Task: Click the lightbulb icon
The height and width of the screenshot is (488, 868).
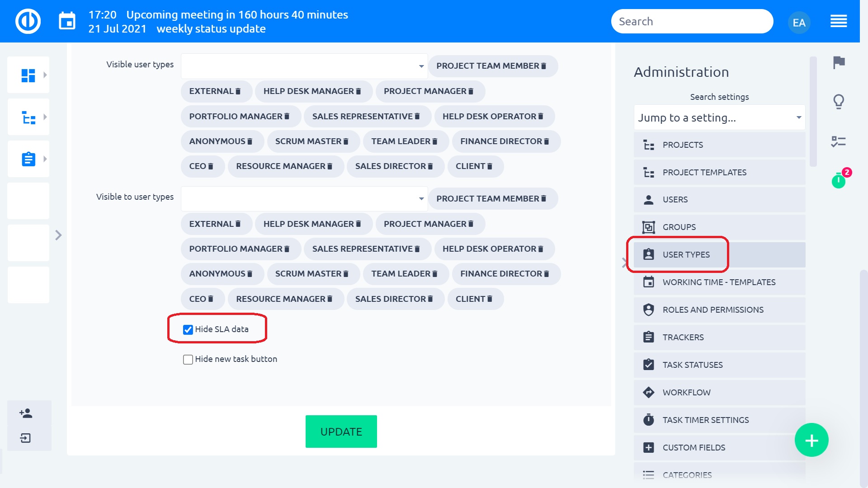Action: coord(839,102)
